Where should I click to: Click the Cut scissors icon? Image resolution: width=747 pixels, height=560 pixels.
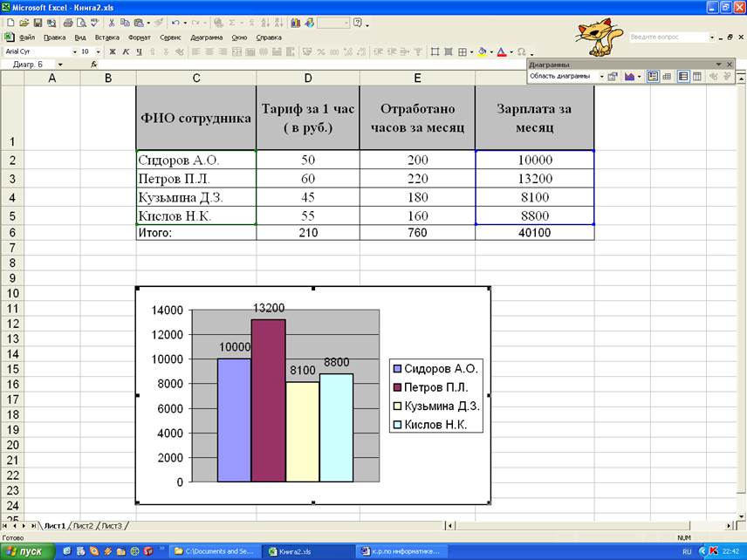112,23
